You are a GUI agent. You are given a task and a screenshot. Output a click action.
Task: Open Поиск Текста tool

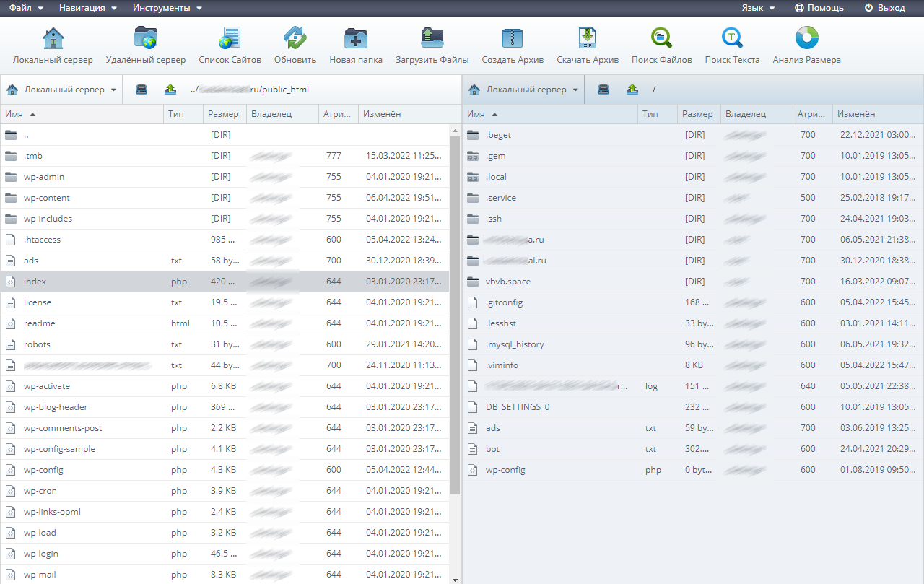[x=732, y=45]
